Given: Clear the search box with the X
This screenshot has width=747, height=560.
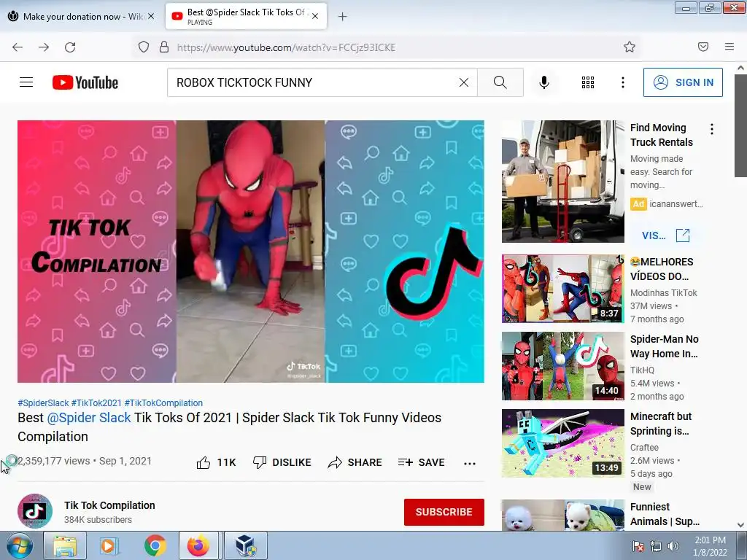Looking at the screenshot, I should tap(463, 82).
